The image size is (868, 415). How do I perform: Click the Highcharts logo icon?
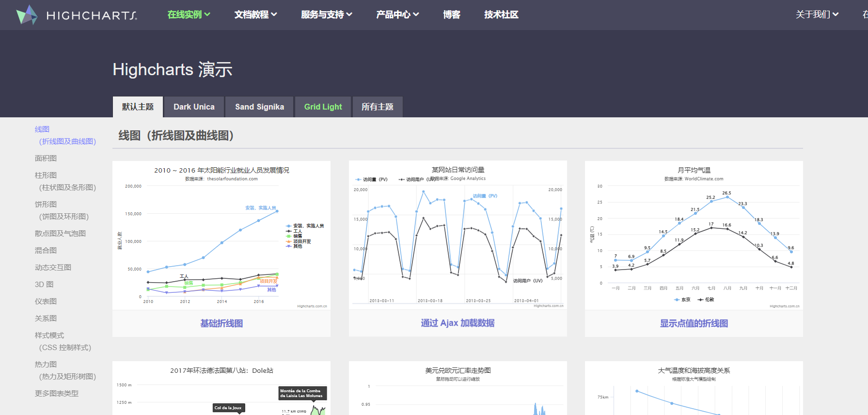(27, 15)
